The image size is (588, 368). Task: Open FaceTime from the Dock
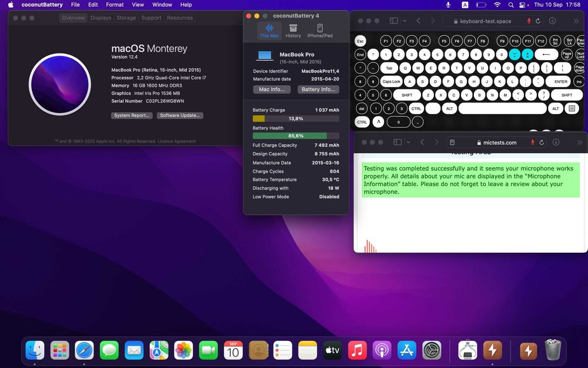pyautogui.click(x=208, y=350)
